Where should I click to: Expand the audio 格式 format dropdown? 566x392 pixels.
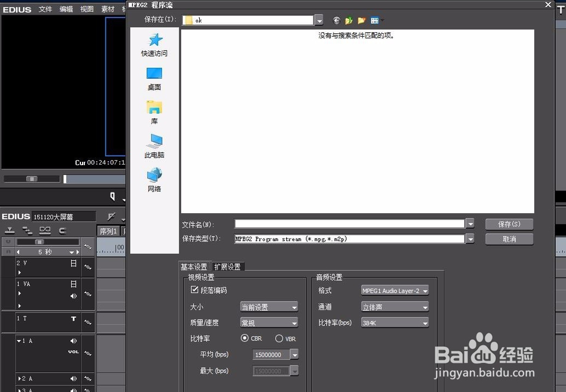coord(395,291)
